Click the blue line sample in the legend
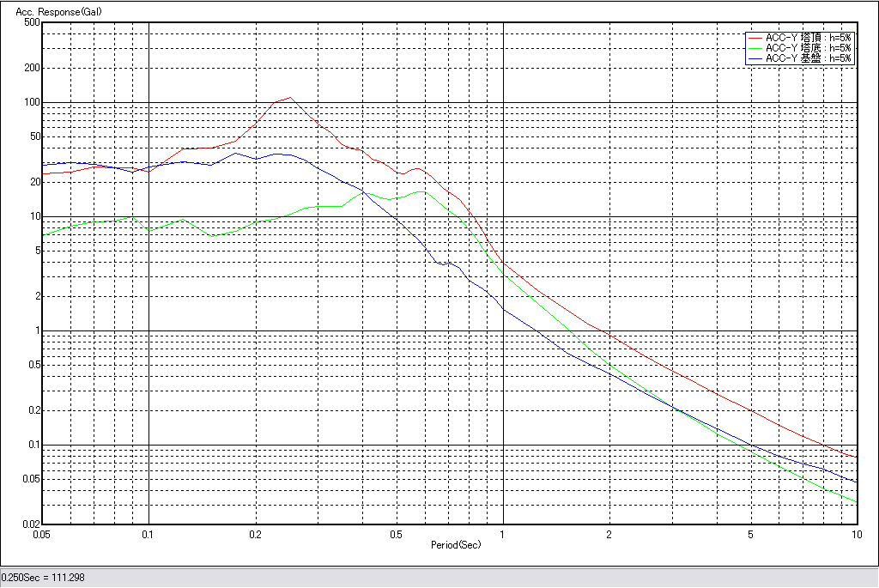The width and height of the screenshot is (879, 588). click(x=755, y=58)
